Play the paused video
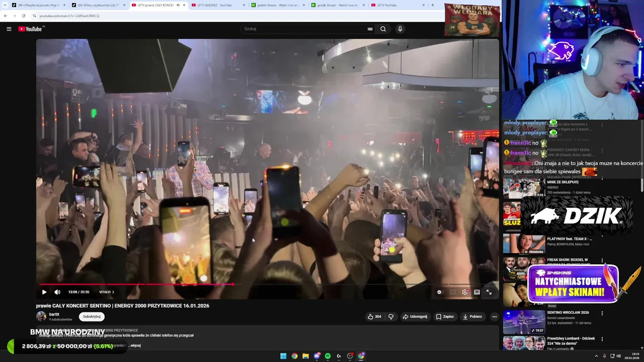644x362 pixels. coord(44,292)
